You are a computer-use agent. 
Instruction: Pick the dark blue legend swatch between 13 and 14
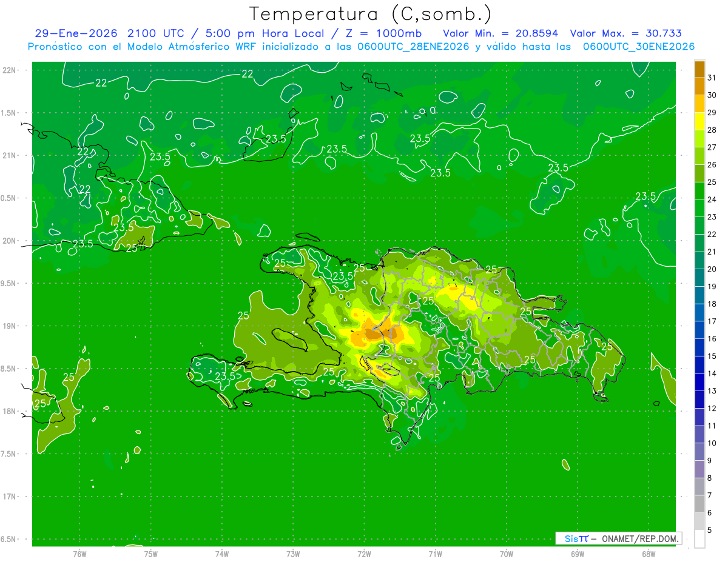[x=699, y=383]
